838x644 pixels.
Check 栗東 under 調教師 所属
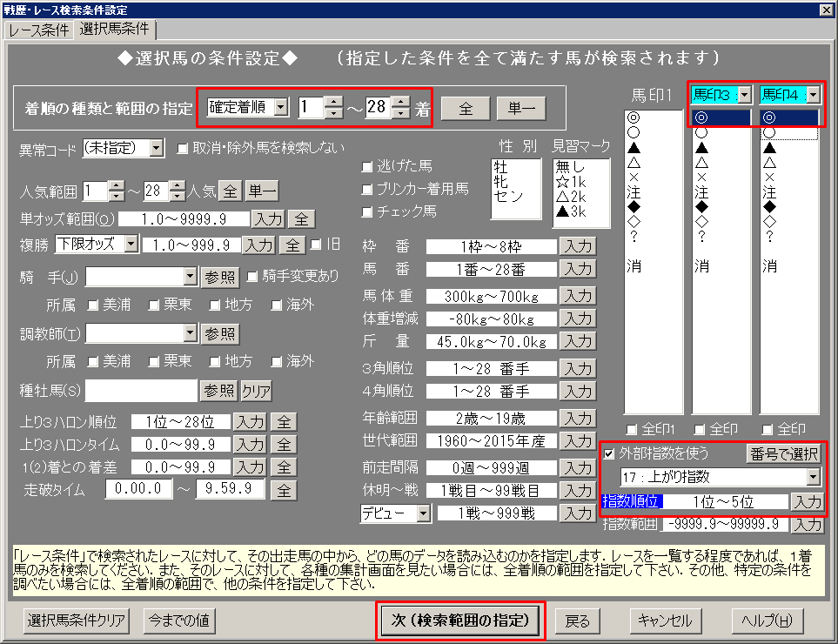pos(154,362)
